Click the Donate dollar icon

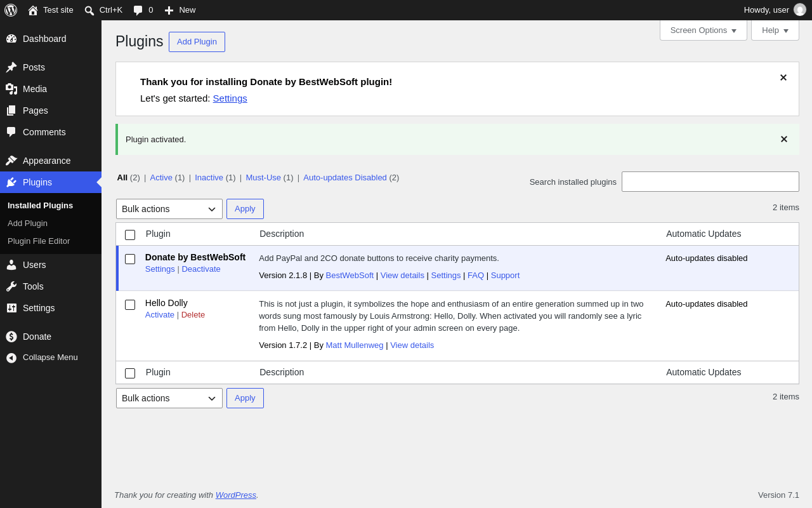(x=11, y=337)
